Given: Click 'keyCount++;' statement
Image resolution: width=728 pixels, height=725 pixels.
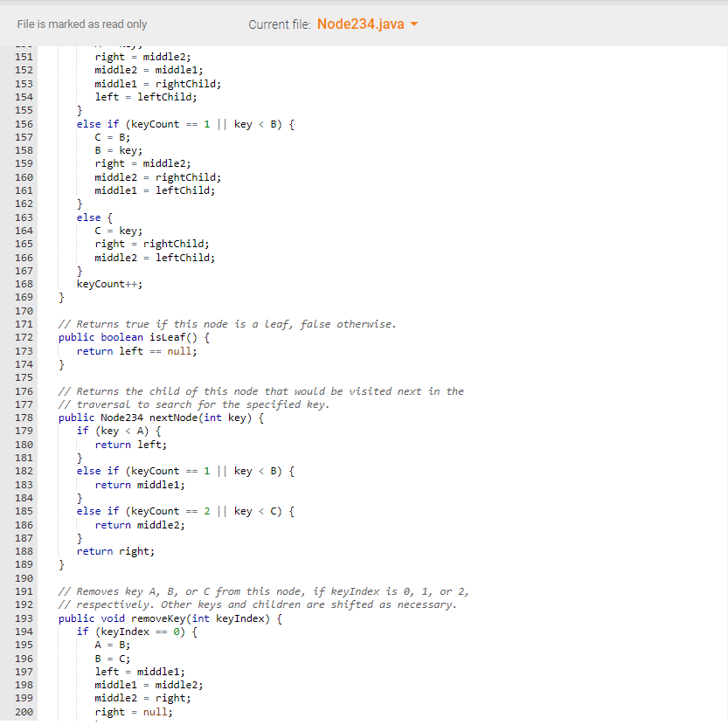Looking at the screenshot, I should pyautogui.click(x=109, y=284).
